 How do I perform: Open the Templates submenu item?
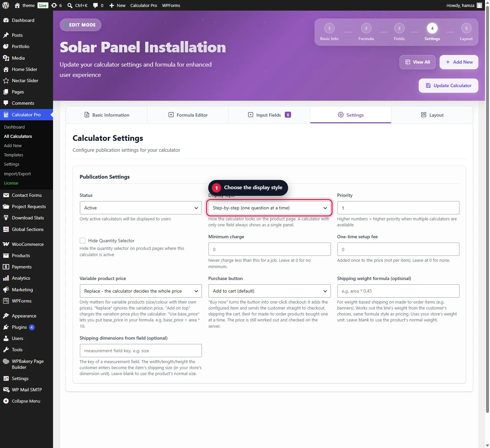(x=14, y=155)
